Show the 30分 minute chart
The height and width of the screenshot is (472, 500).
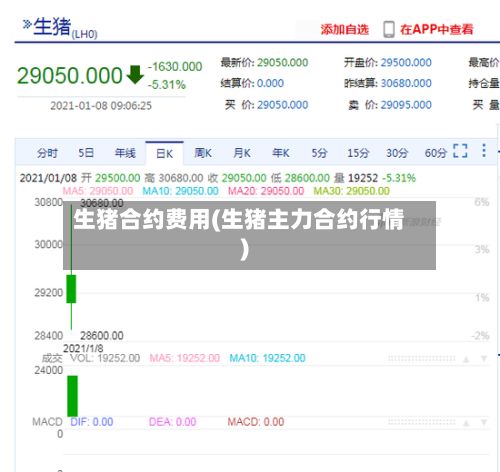[x=397, y=153]
